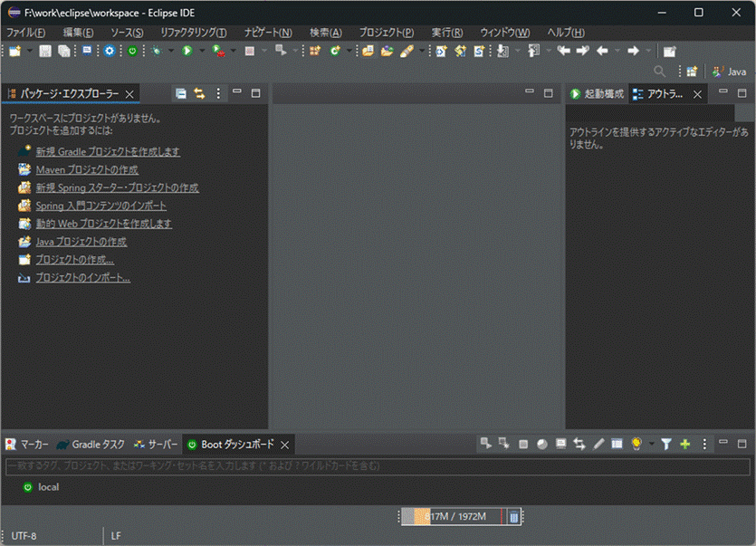The image size is (756, 546).
Task: Expand the lightbulb dropdown in Boot Dashboard
Action: click(651, 444)
